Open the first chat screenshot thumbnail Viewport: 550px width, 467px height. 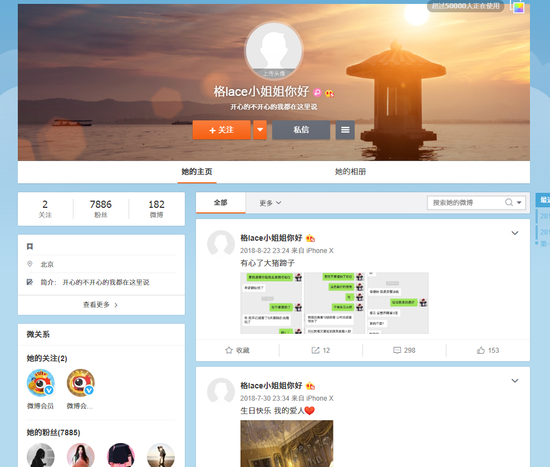(271, 303)
